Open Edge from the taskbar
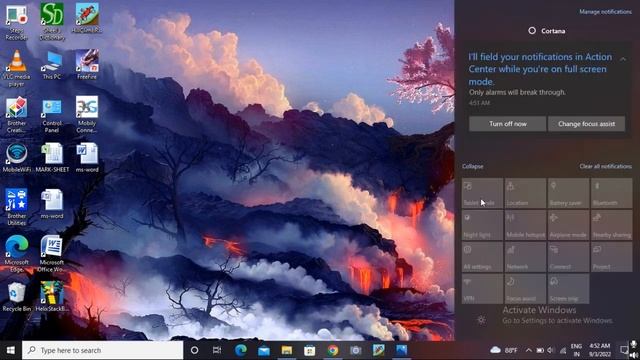Screen dimensions: 640x360 point(240,350)
